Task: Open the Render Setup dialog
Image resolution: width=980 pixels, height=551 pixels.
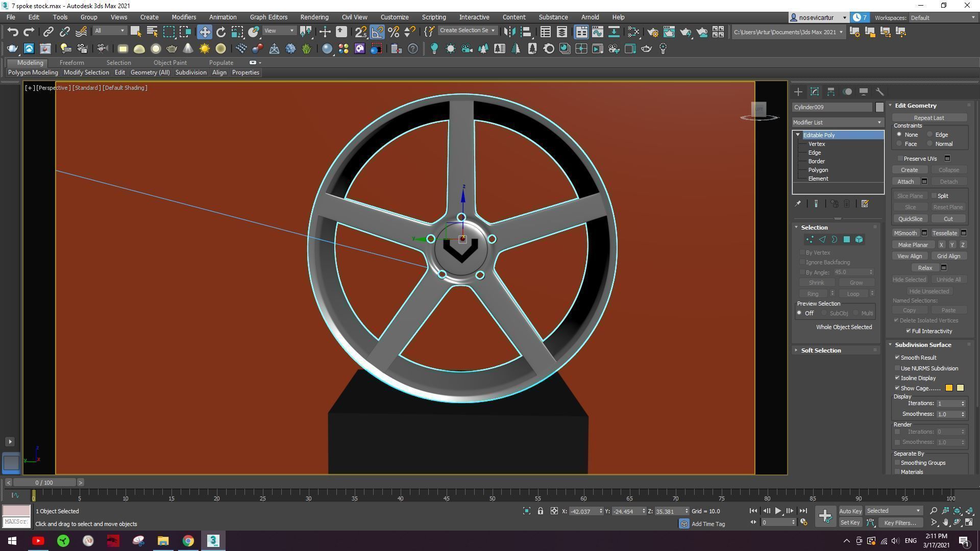Action: point(652,32)
